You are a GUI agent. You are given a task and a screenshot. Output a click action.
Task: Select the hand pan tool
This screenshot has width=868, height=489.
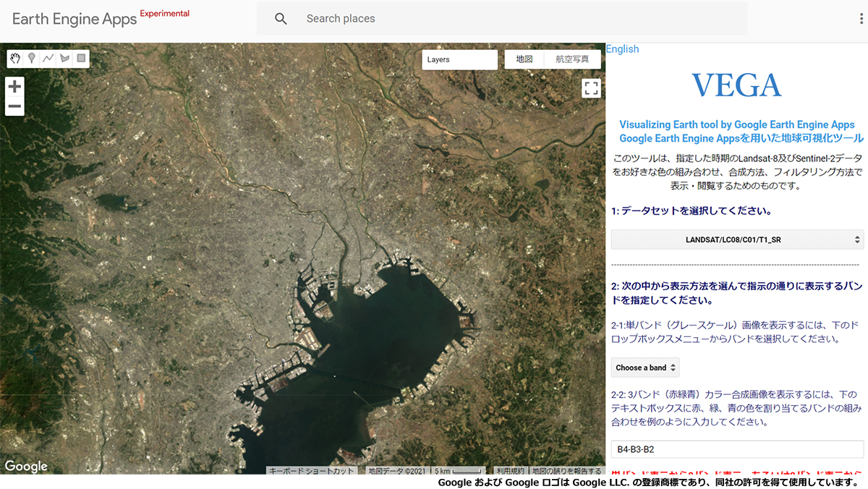(x=15, y=59)
